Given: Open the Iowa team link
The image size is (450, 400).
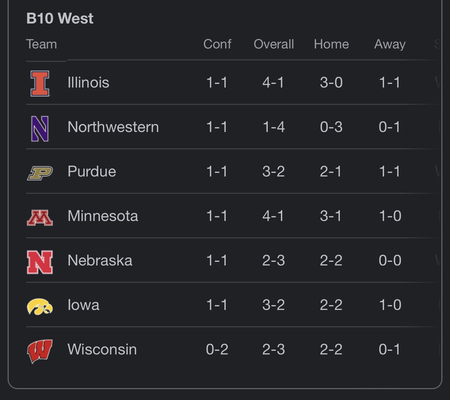Looking at the screenshot, I should point(83,305).
